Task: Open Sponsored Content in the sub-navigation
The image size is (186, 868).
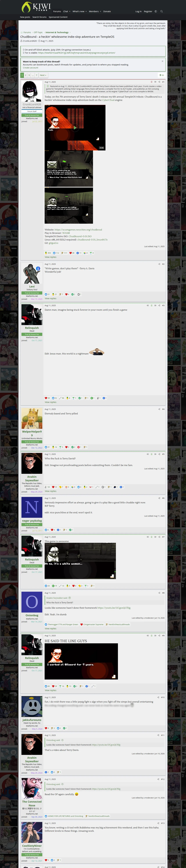Action: [58, 17]
